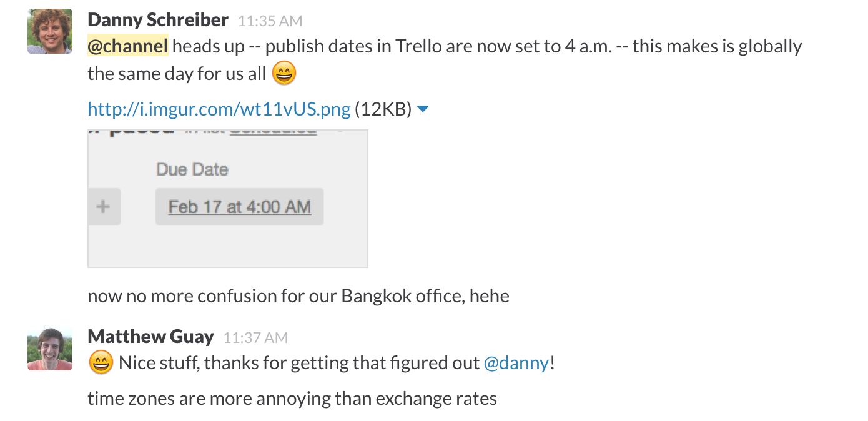The image size is (868, 421).
Task: Click the emoji before "Nice stuff"
Action: (x=101, y=362)
